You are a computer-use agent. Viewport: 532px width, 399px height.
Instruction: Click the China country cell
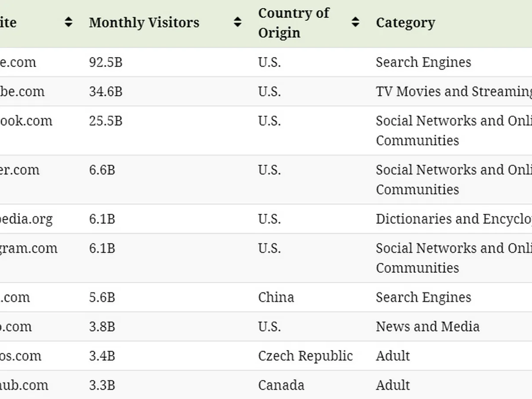pos(276,297)
